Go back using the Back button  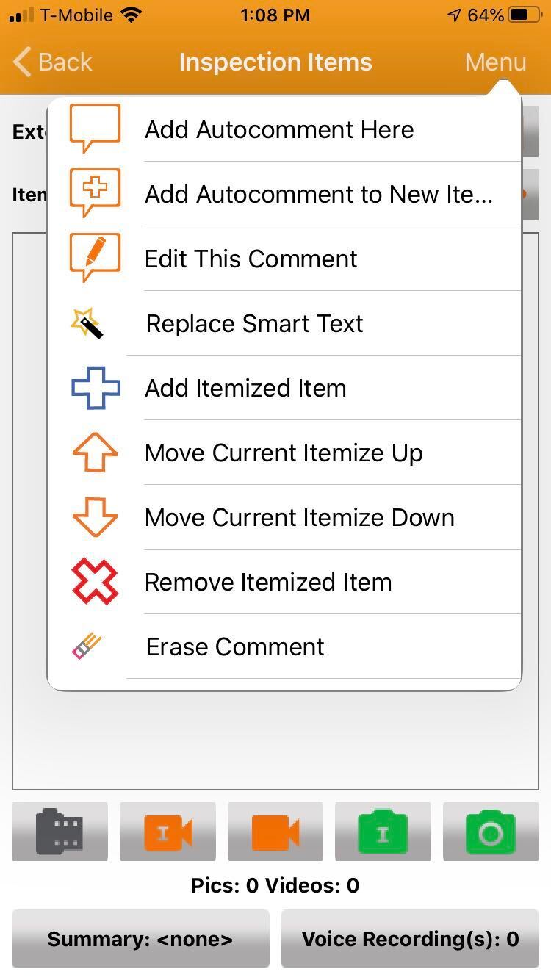pos(53,62)
